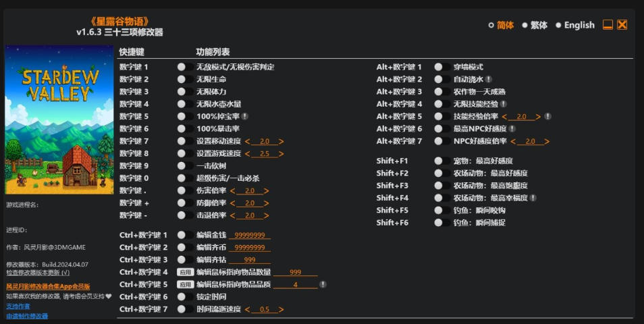Toggle 农场动物：最高饱腹度 switch
The height and width of the screenshot is (324, 644).
(442, 185)
